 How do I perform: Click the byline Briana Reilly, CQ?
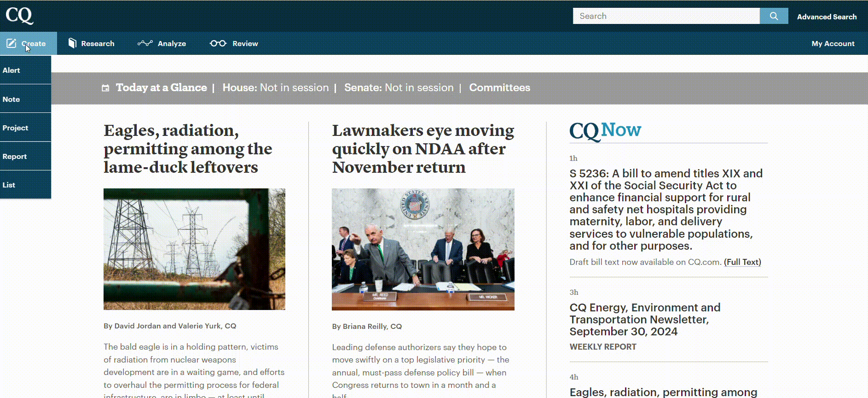[x=367, y=326]
